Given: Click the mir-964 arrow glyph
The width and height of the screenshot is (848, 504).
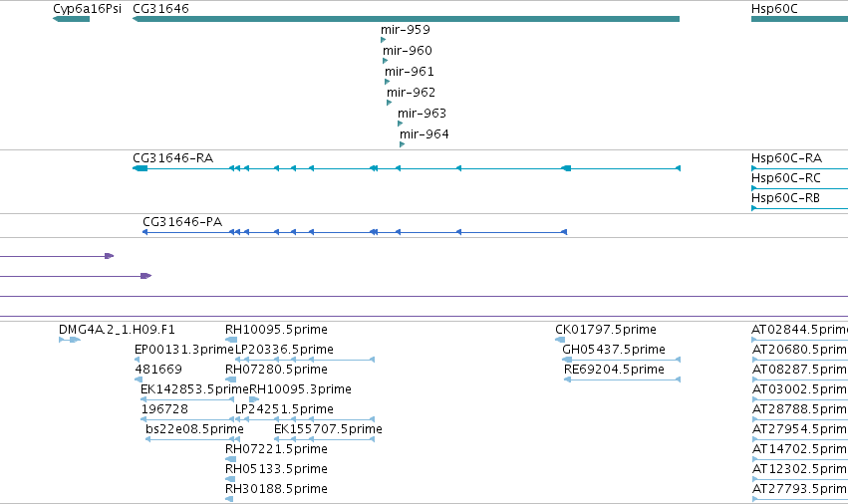Looking at the screenshot, I should coord(402,144).
